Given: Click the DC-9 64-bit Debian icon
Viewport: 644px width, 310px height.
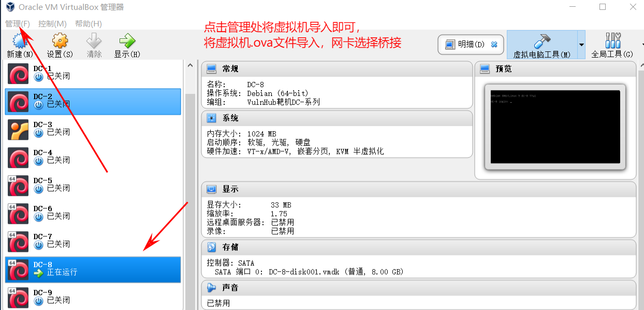Looking at the screenshot, I should pos(18,298).
